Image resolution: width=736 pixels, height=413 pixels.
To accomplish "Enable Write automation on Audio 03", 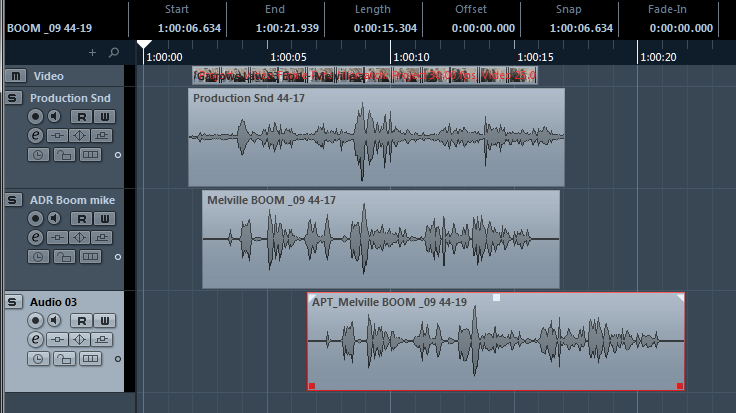I will click(104, 321).
